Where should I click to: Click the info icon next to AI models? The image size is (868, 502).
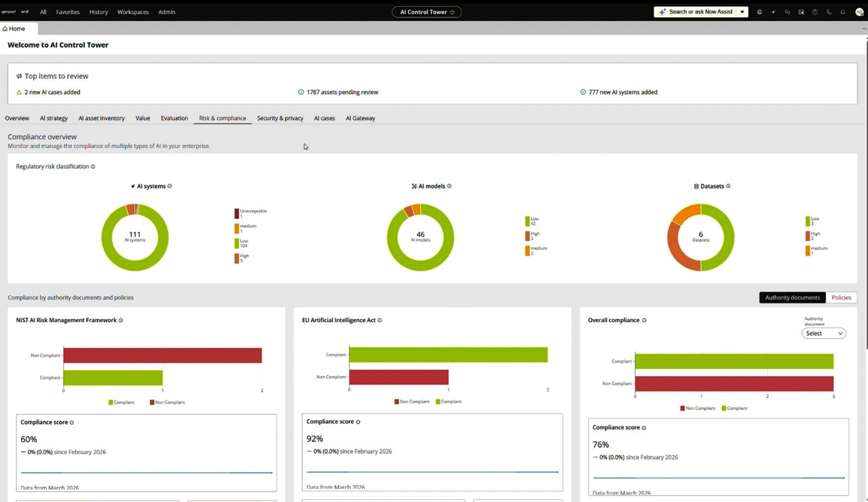[x=449, y=186]
